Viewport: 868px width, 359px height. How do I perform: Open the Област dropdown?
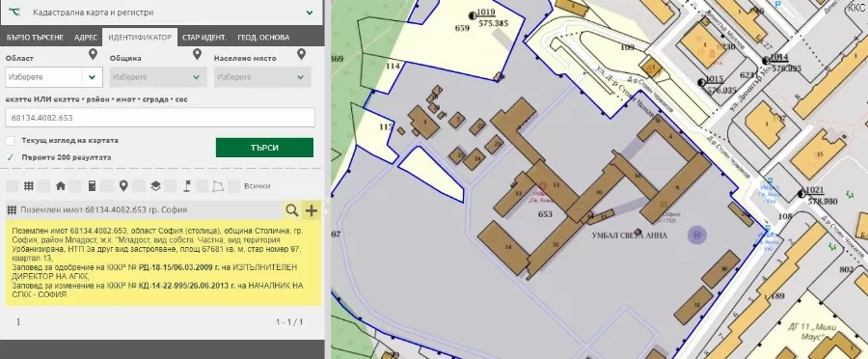pos(54,77)
